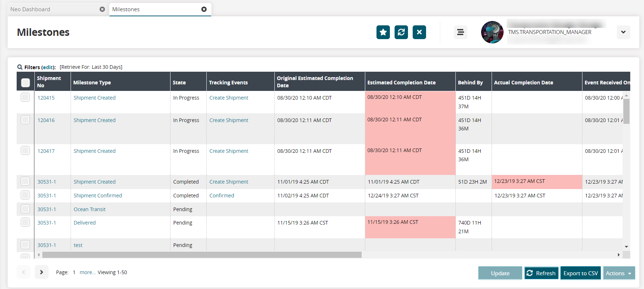Click the teal X close icon in header
Image resolution: width=644 pixels, height=289 pixels.
(x=419, y=32)
